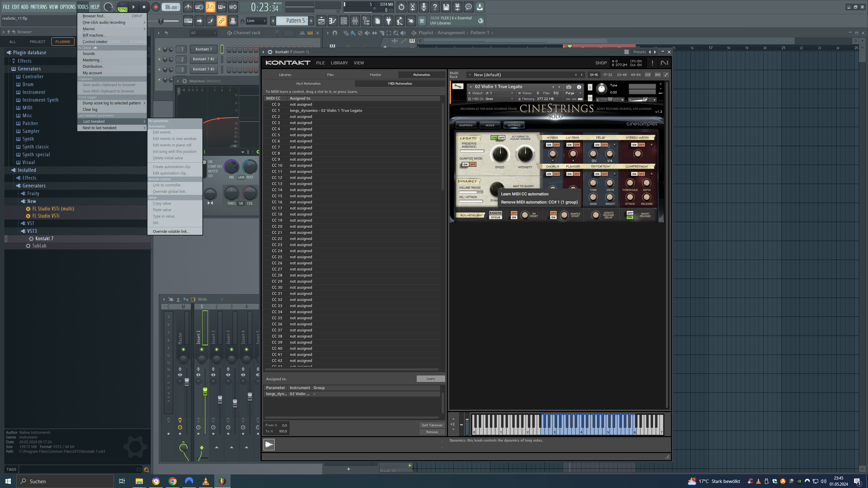Click the Insert 1 mixer volume fader
The image size is (868, 488).
pos(205,392)
